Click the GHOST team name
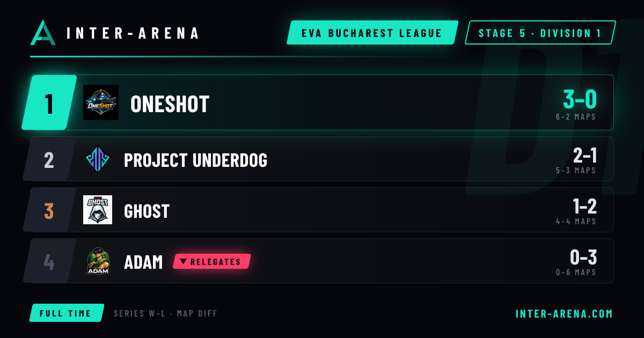 point(147,211)
